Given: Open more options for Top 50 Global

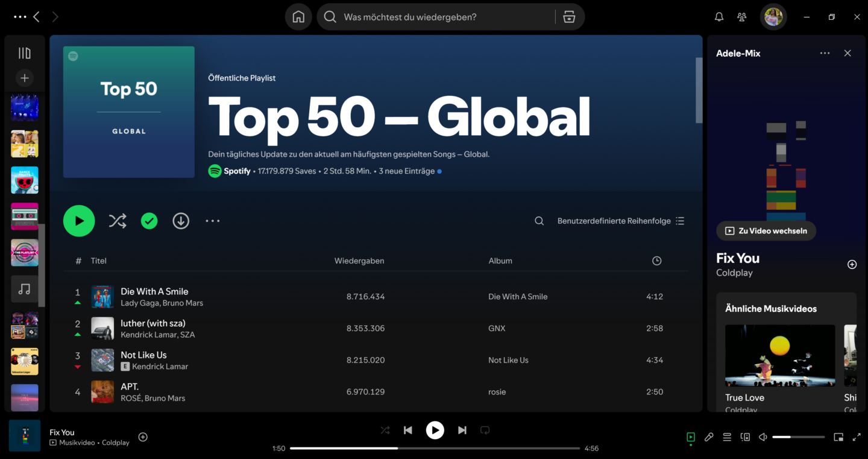Looking at the screenshot, I should [213, 221].
